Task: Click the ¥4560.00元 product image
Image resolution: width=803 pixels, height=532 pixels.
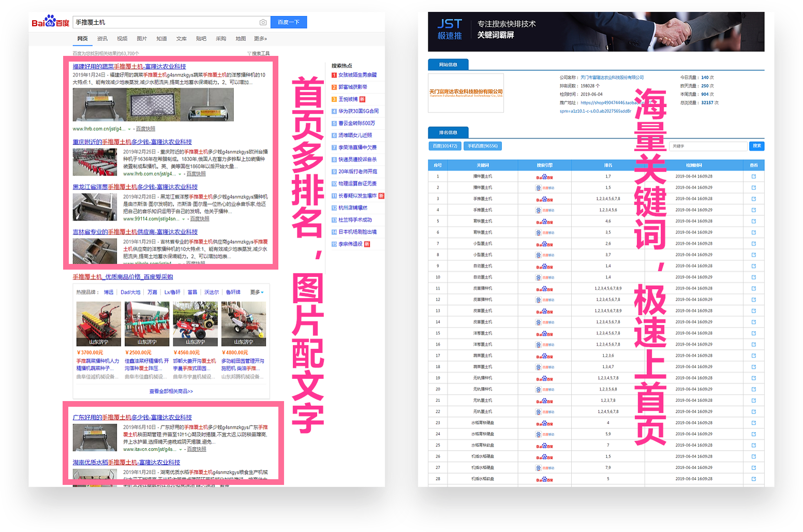Action: (x=195, y=324)
